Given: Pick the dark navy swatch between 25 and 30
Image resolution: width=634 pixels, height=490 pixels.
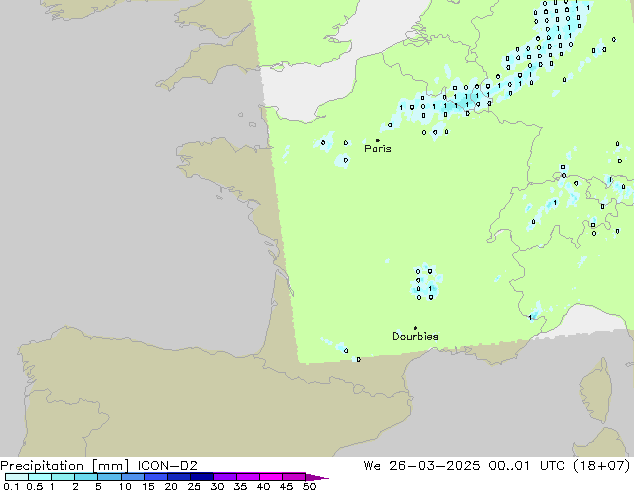Looking at the screenshot, I should coord(202,477).
